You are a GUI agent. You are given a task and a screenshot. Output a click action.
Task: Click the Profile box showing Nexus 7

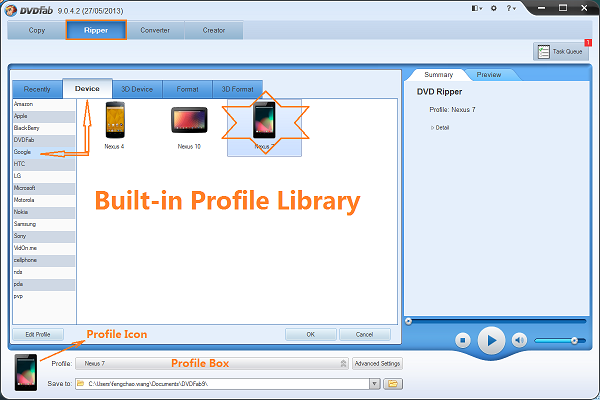[x=212, y=363]
